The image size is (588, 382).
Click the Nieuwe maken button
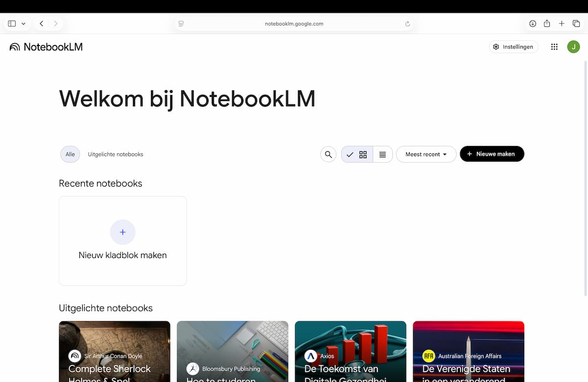pos(492,154)
